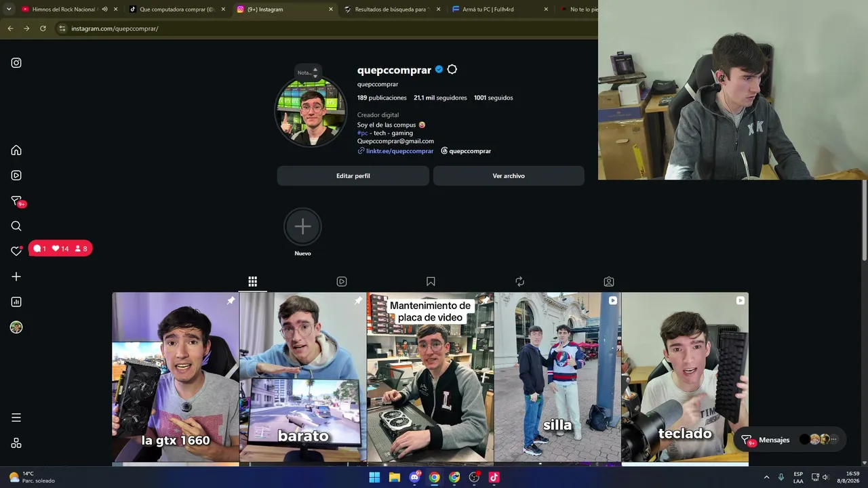Viewport: 868px width, 488px height.
Task: Click the page vertical scrollbar
Action: [865, 220]
